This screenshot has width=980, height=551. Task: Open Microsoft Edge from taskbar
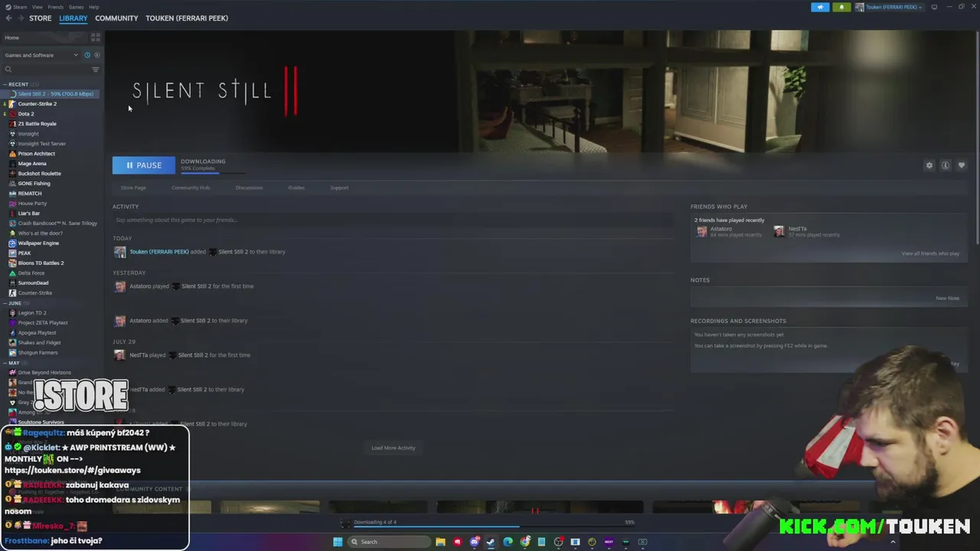[508, 542]
